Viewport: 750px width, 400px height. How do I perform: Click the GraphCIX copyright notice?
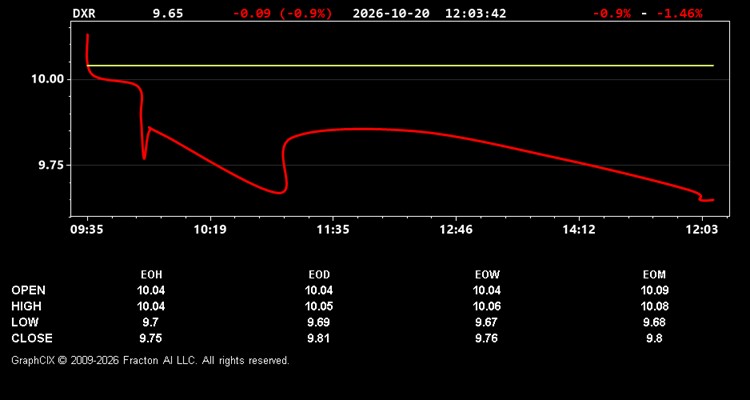point(150,360)
